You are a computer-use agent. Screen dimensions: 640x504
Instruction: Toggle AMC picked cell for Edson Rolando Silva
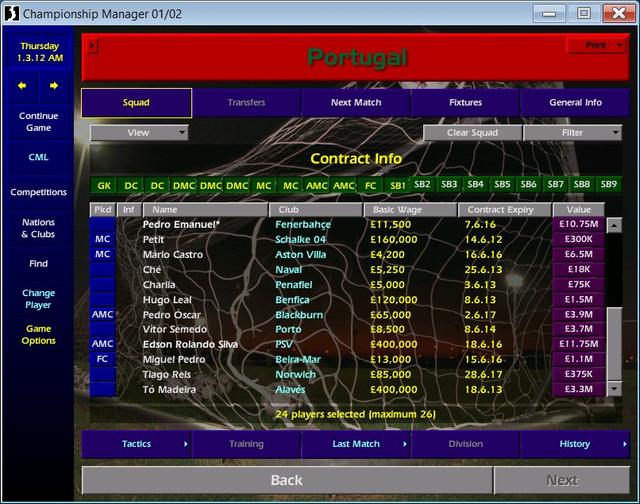[102, 344]
